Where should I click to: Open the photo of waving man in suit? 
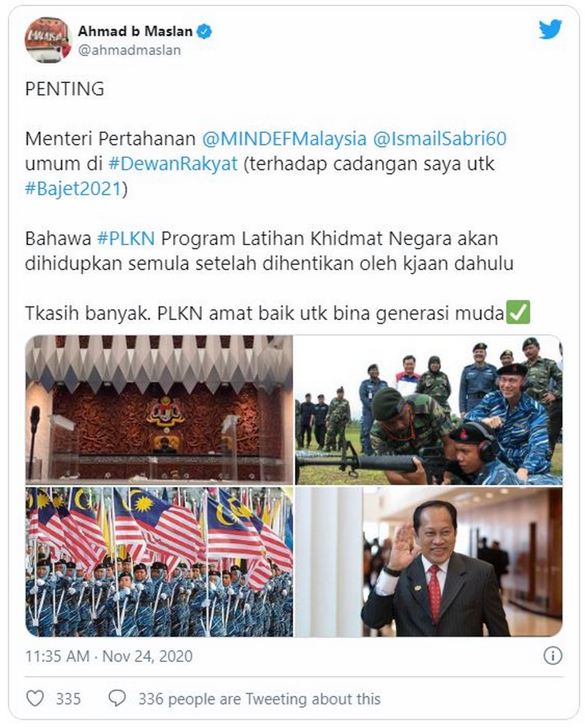point(429,562)
